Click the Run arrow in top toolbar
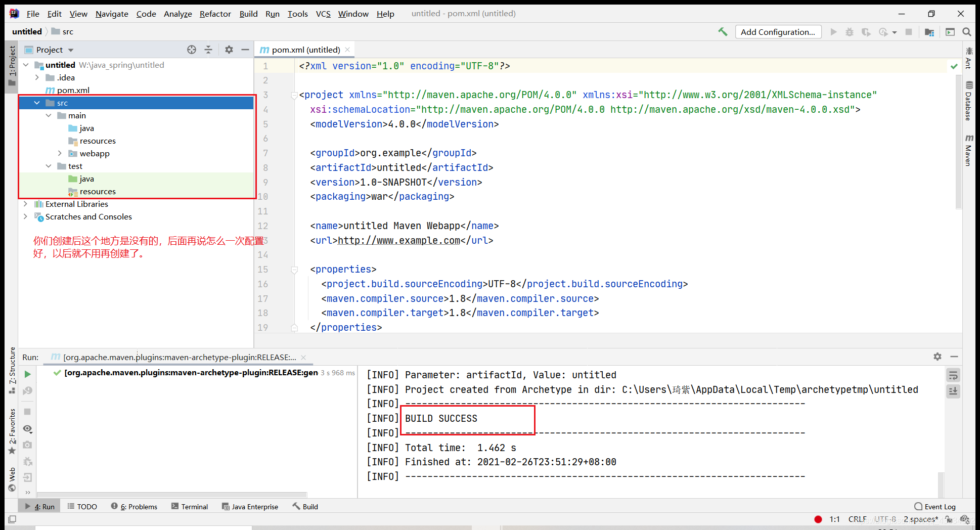The width and height of the screenshot is (980, 530). pos(833,32)
